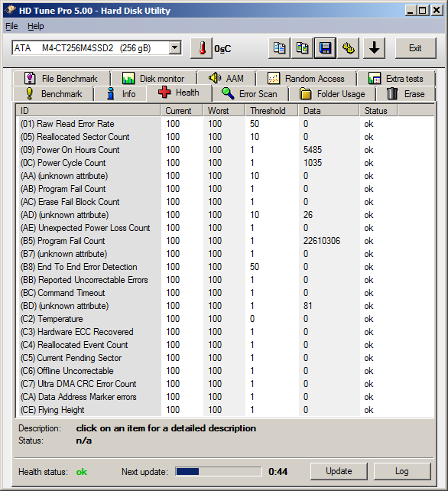Click the Log button
Image resolution: width=448 pixels, height=491 pixels.
[402, 471]
